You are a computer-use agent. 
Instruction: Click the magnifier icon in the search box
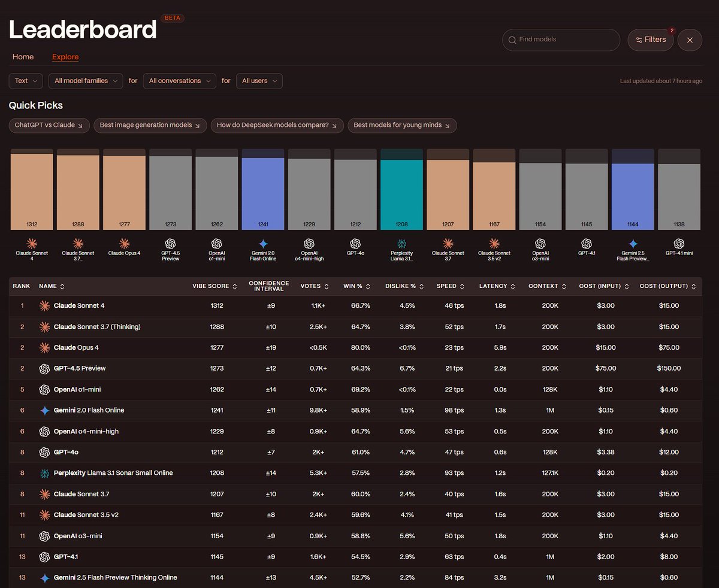tap(512, 40)
